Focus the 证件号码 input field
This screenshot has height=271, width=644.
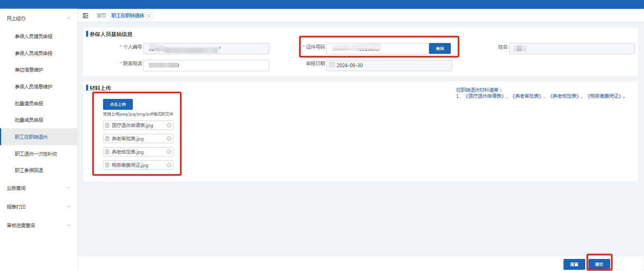click(x=378, y=49)
